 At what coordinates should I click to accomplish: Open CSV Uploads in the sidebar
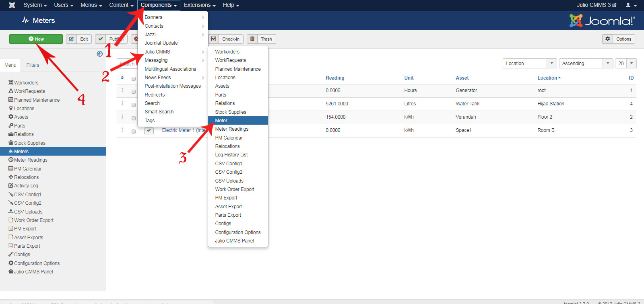pyautogui.click(x=25, y=212)
